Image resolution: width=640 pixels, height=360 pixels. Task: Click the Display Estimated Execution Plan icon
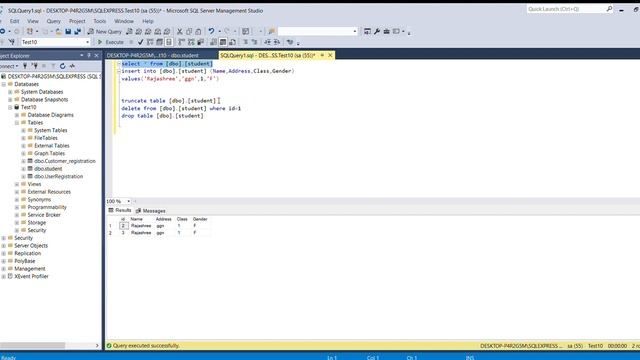click(x=150, y=42)
